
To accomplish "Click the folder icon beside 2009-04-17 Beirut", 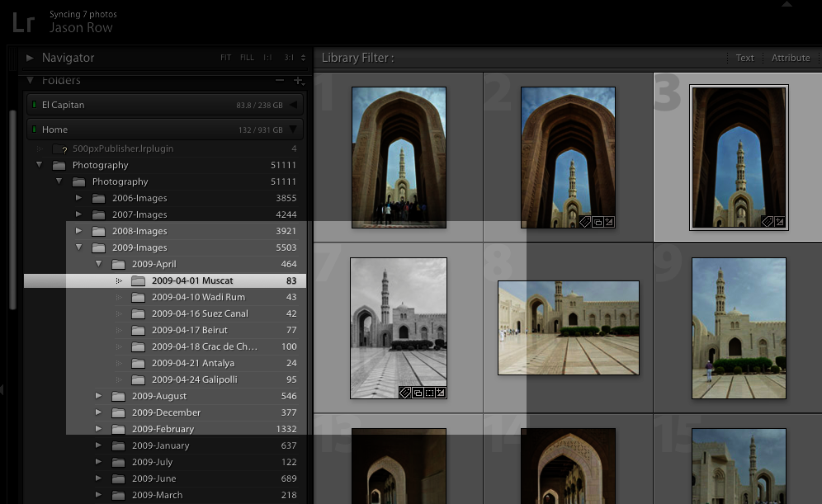I will pyautogui.click(x=138, y=330).
